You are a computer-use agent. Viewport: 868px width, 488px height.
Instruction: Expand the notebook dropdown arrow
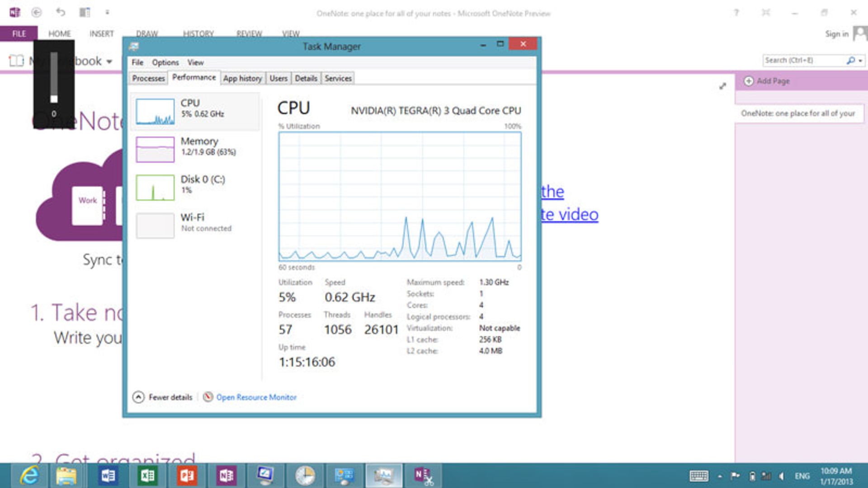tap(109, 61)
